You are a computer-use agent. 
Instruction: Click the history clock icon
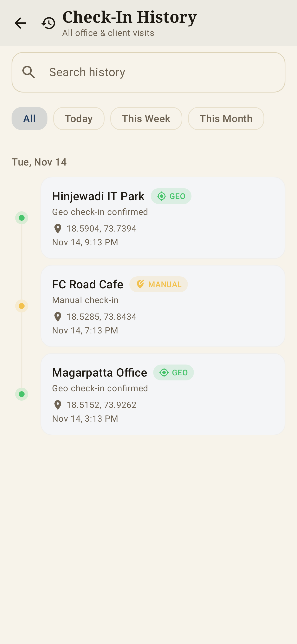tap(48, 23)
